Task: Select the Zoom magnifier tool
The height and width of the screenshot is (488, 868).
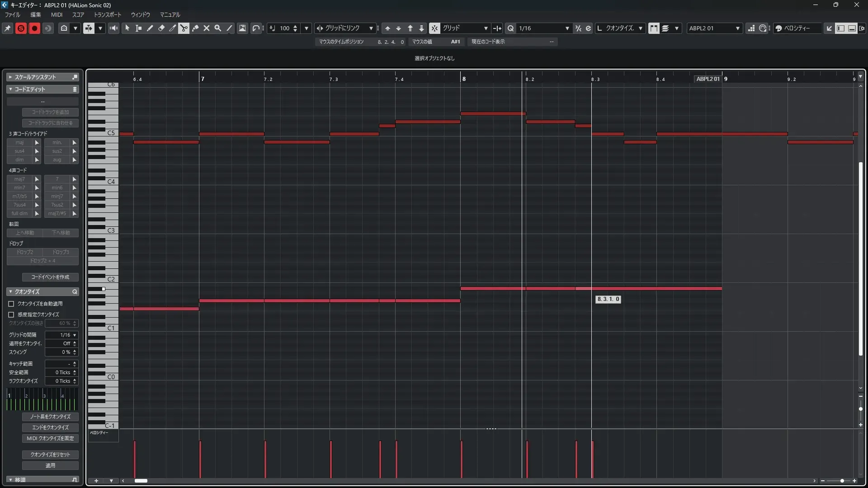Action: coord(218,28)
